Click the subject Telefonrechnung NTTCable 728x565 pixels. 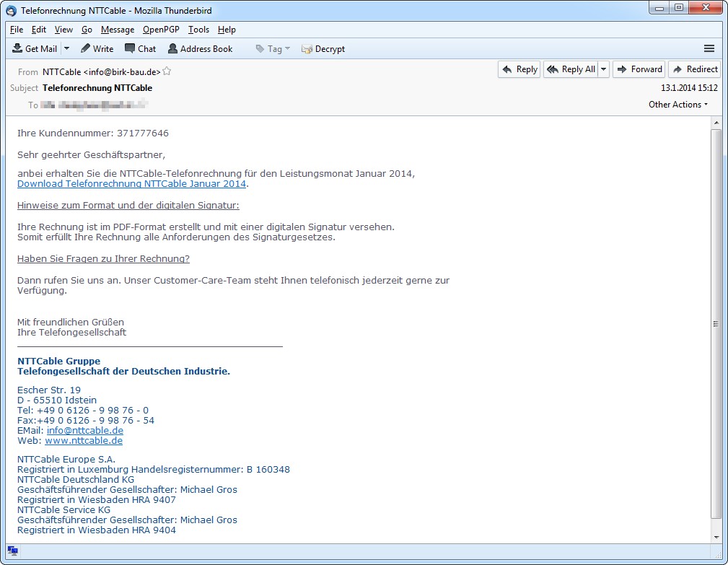[97, 88]
